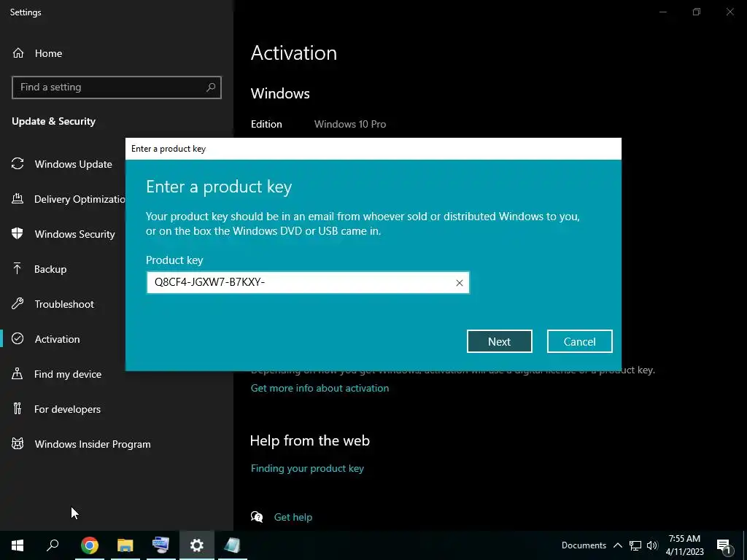Viewport: 747px width, 560px height.
Task: Click the Windows Update refresh icon
Action: click(x=18, y=164)
